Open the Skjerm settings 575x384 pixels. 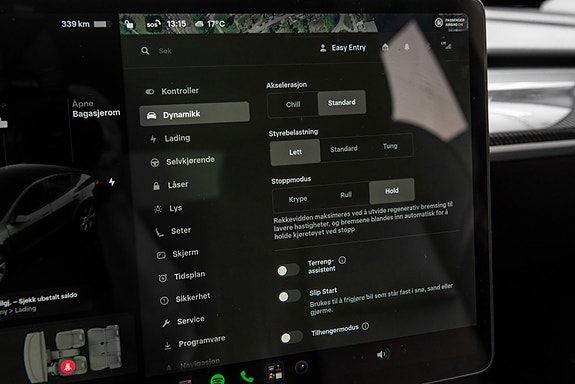(x=178, y=254)
